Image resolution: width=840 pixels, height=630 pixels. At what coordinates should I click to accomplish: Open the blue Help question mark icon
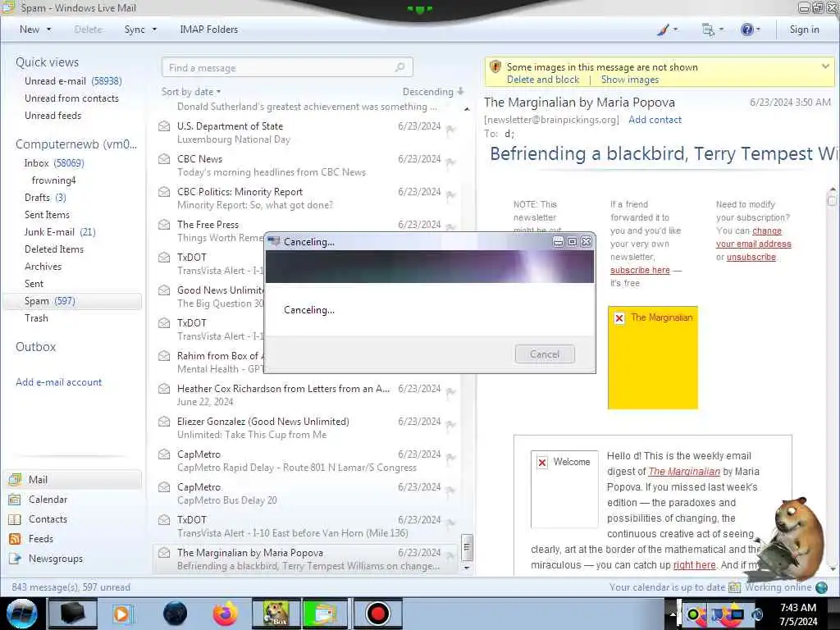click(x=746, y=30)
